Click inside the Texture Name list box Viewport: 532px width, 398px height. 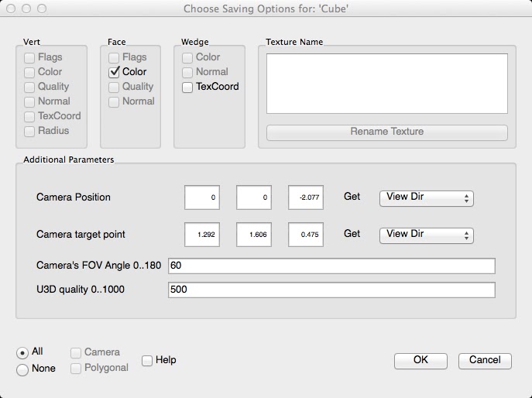tap(386, 84)
